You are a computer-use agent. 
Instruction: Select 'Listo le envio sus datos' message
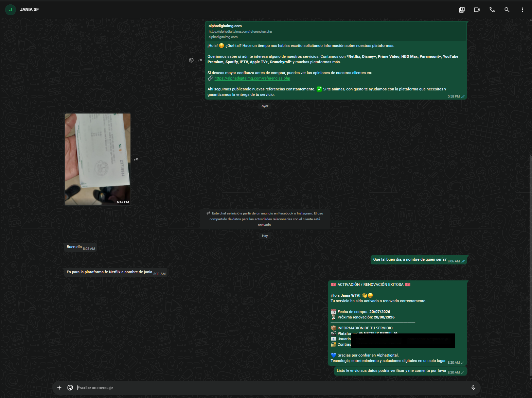400,371
